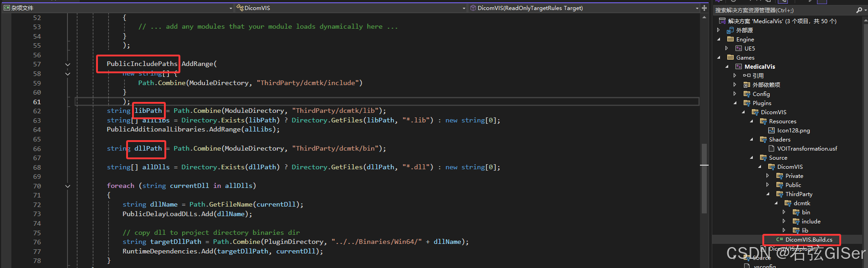The width and height of the screenshot is (868, 268).
Task: Expand the lib folder node
Action: (784, 230)
